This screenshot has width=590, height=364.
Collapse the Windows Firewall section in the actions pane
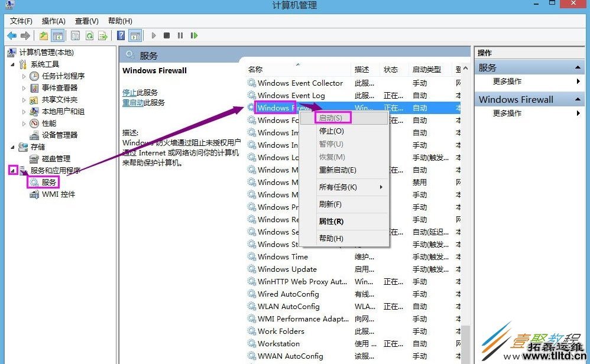tap(578, 99)
